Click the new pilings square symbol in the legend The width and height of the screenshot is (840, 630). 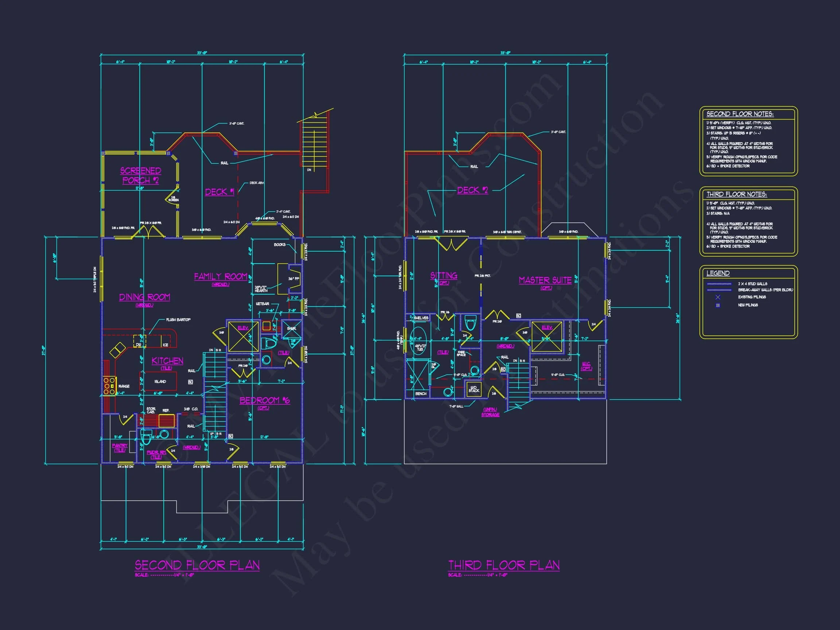(718, 305)
